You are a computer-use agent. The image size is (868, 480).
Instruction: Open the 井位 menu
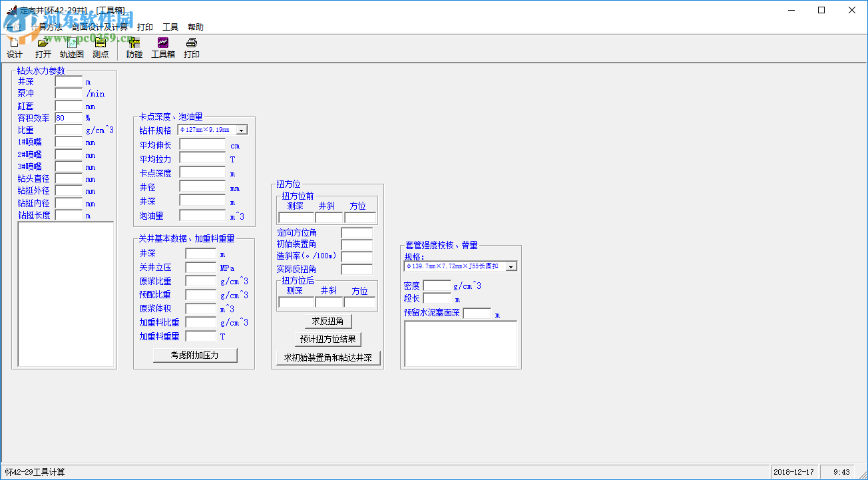[x=13, y=27]
